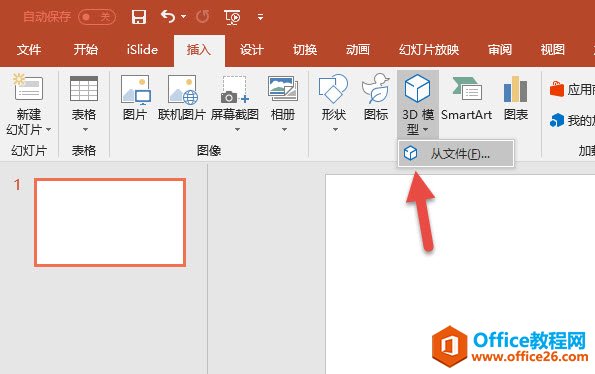Open 我的加载项 add-ins
595x374 pixels.
pyautogui.click(x=572, y=121)
